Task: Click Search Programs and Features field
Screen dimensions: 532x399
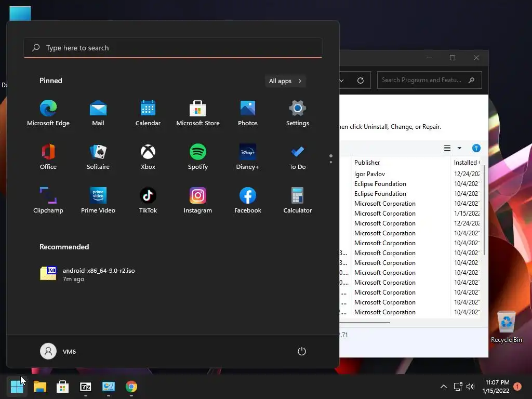Action: click(429, 80)
